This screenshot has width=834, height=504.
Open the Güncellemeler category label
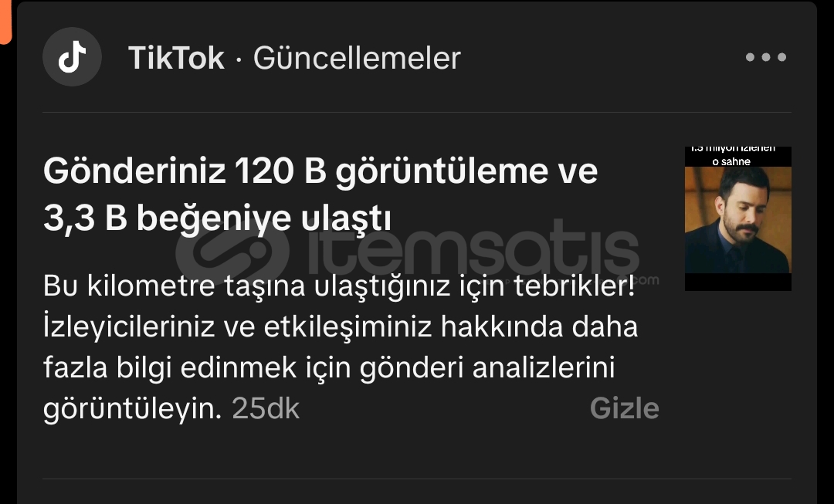(x=357, y=57)
